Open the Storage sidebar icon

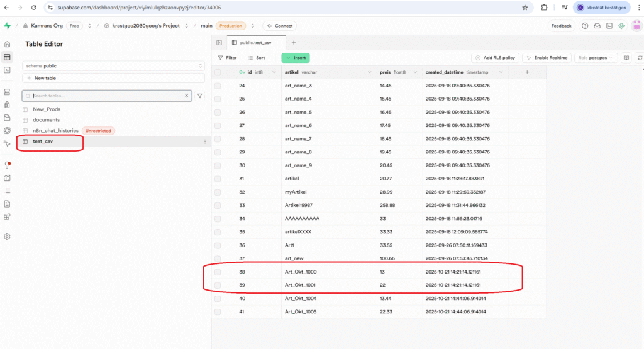7,118
